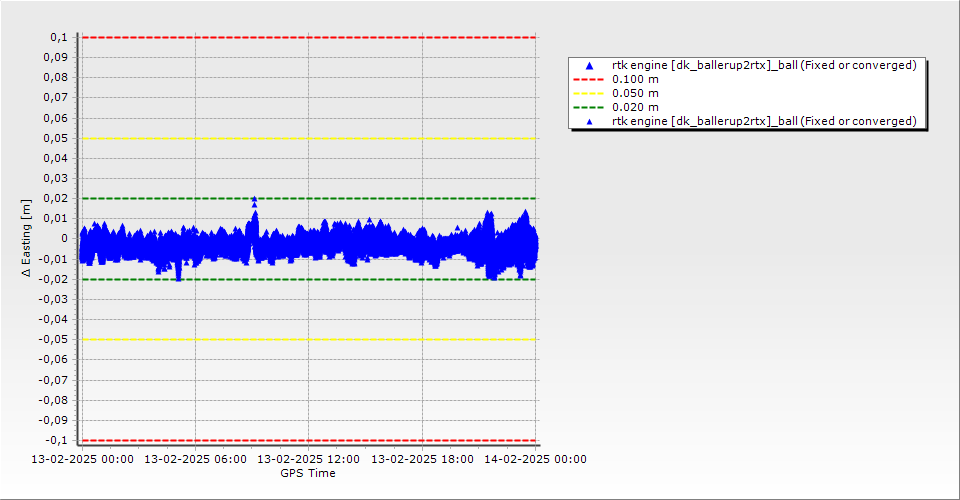Screen dimensions: 960x500
Task: Click the '0,02' y-axis tick label
Action: [x=56, y=198]
